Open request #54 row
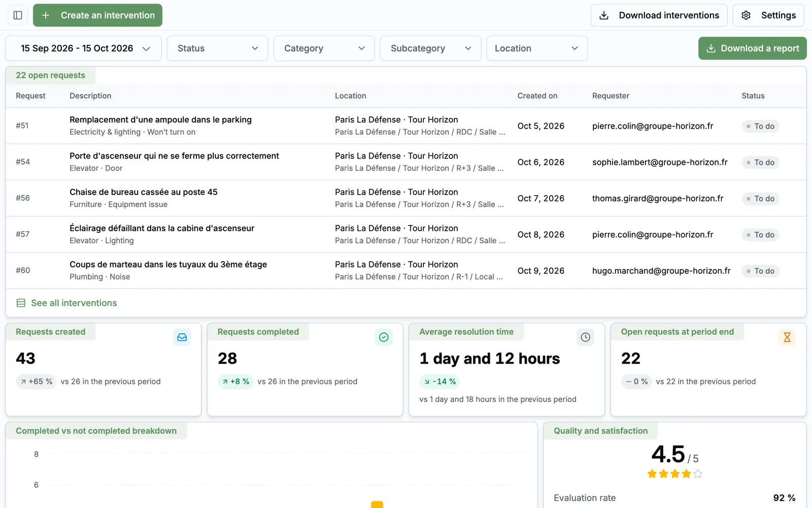The height and width of the screenshot is (508, 812). click(x=406, y=162)
